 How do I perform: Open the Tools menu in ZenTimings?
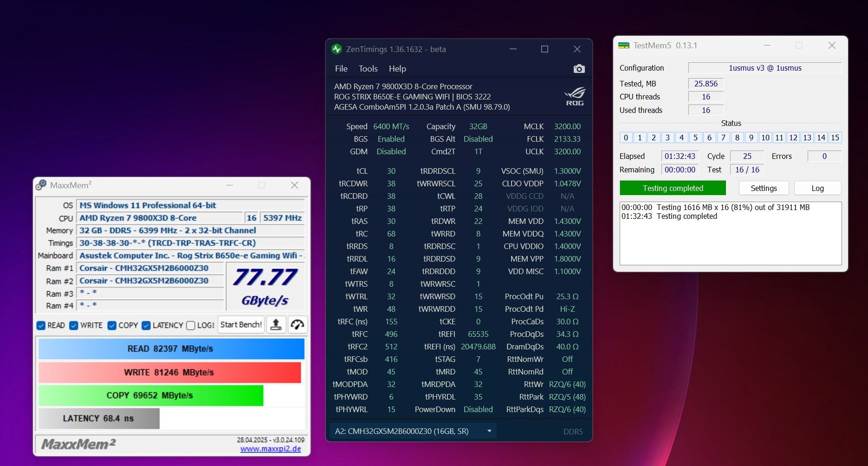pos(368,69)
